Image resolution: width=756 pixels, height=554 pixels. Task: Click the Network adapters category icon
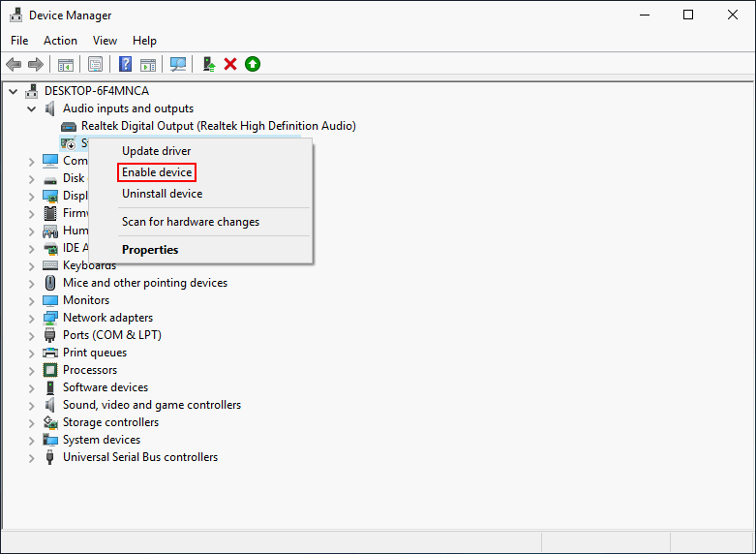click(x=50, y=318)
